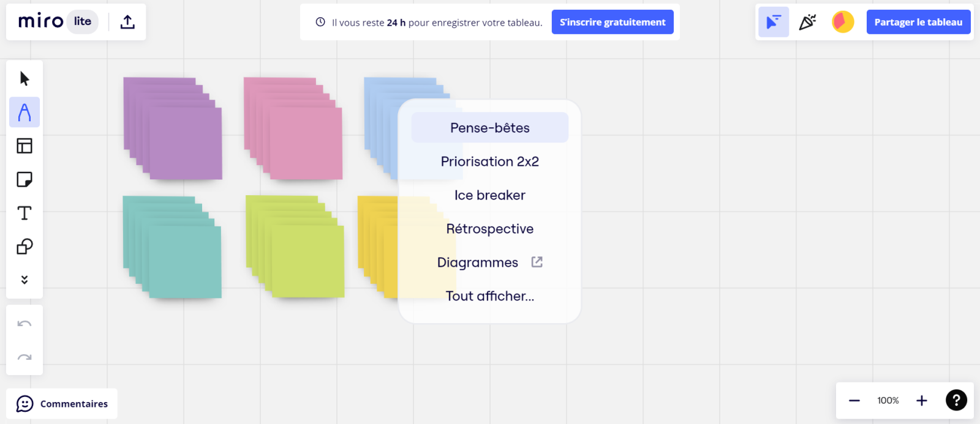Select the Text tool
Screen dimensions: 980x424
[x=24, y=213]
